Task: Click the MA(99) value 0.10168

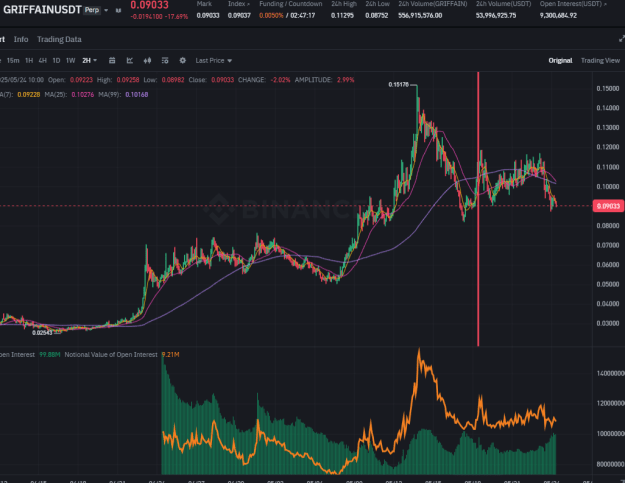Action: point(137,94)
